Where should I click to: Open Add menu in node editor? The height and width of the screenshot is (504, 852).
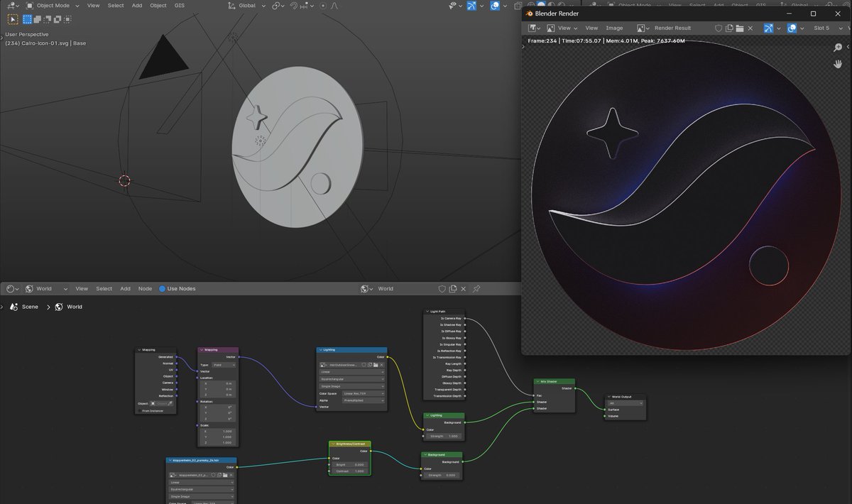pyautogui.click(x=125, y=289)
